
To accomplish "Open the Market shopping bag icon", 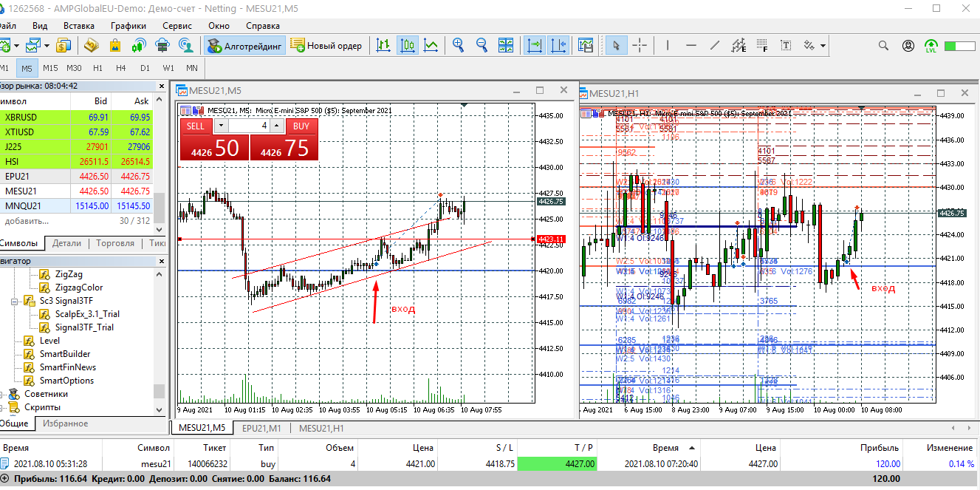I will coord(115,46).
